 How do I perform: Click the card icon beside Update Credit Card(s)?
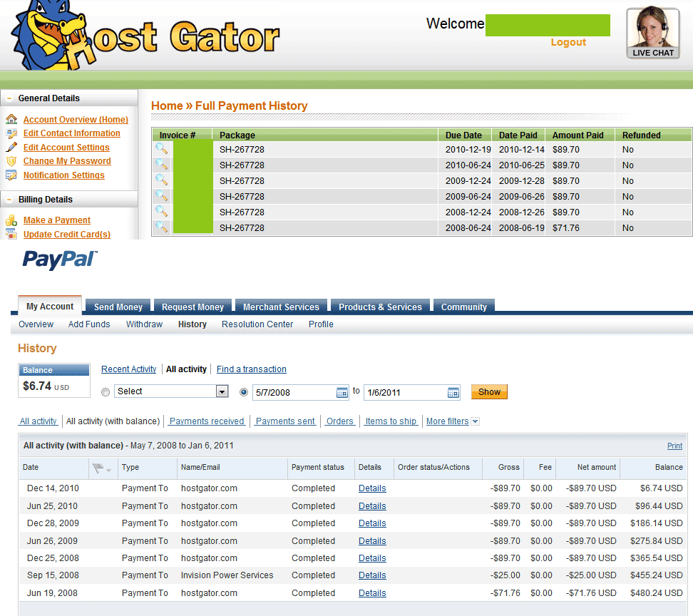[11, 234]
